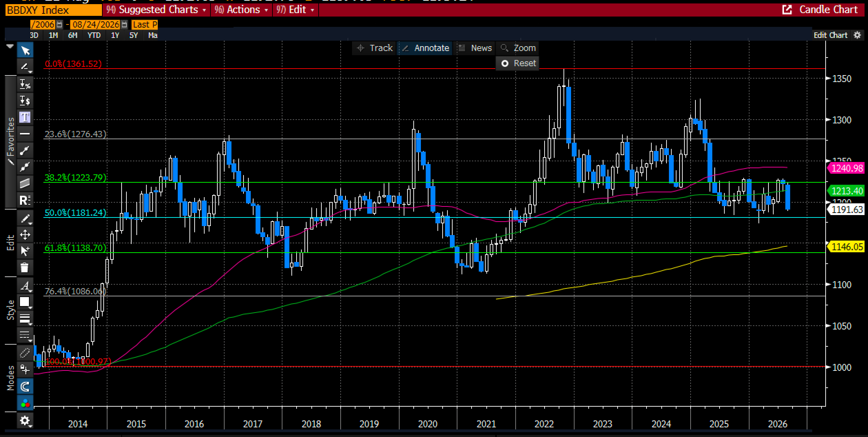Toggle the Annotate button
Screen dimensions: 868x437
click(x=425, y=48)
